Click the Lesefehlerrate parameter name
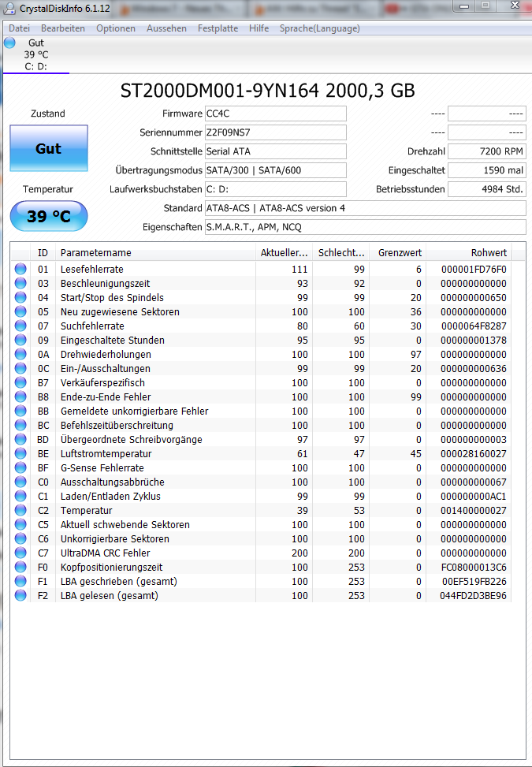532x767 pixels. [92, 269]
